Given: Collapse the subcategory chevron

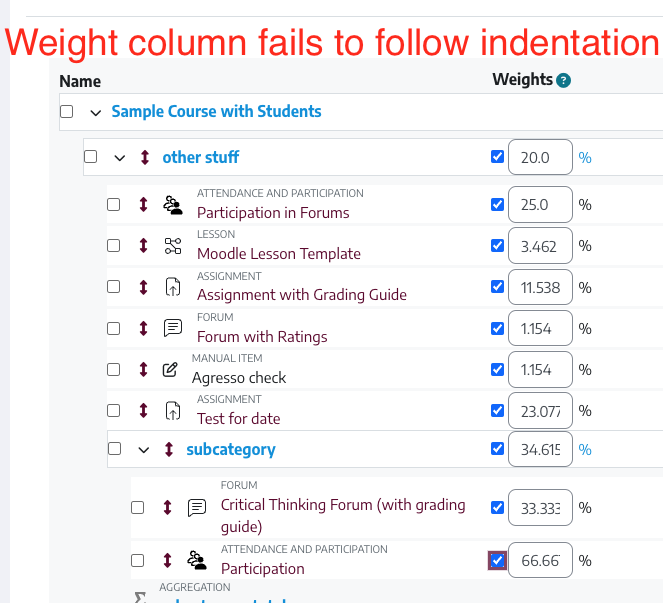Looking at the screenshot, I should click(x=144, y=450).
